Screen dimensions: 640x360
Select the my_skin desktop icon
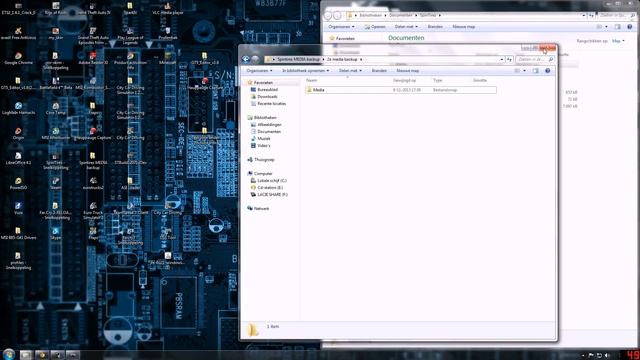(56, 33)
